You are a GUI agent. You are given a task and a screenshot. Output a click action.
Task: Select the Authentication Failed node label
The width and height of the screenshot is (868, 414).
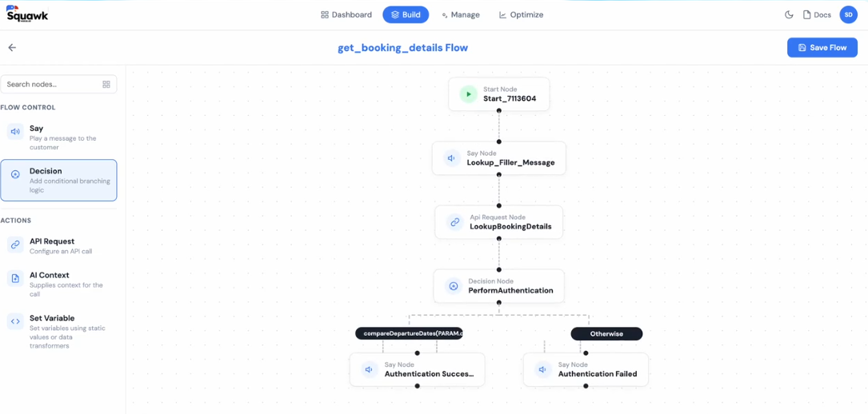[598, 374]
